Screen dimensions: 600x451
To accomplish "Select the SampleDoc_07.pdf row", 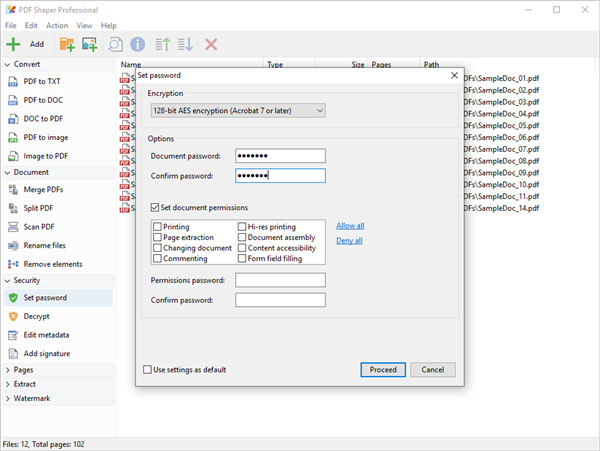I will [501, 150].
